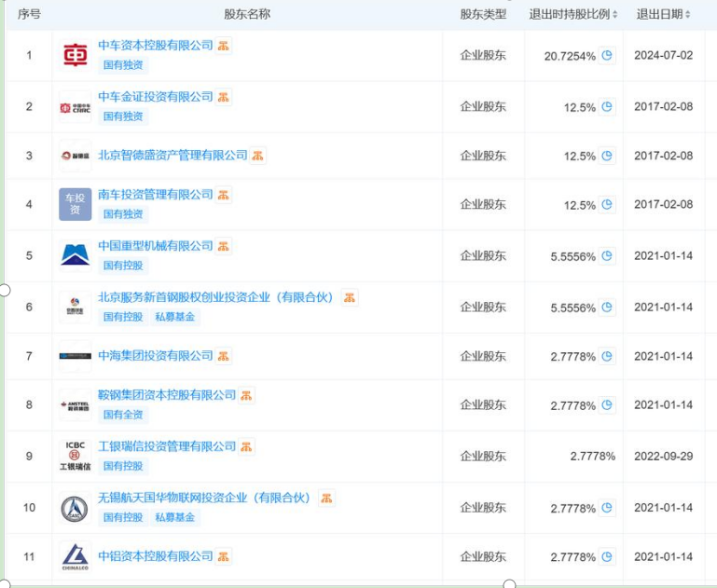Click the 序号 column header
Viewport: 717px width, 588px height.
point(29,15)
